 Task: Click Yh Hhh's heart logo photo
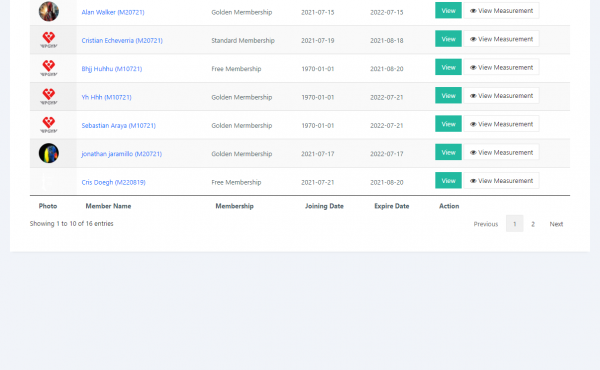point(49,96)
